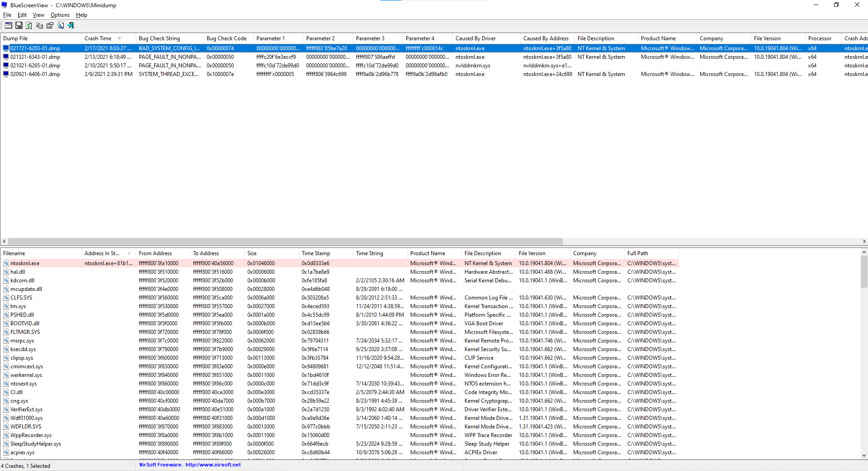Click the VGA Boot Driver description cell
Viewport: 868px width, 471px height.
484,324
